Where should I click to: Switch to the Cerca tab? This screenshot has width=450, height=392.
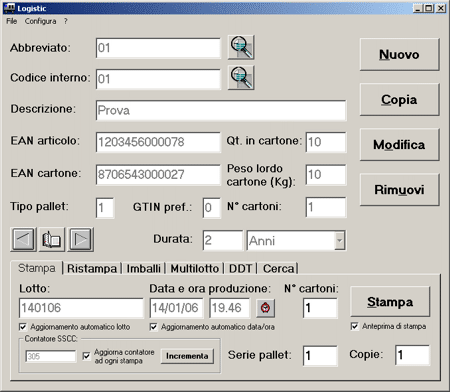click(x=278, y=269)
